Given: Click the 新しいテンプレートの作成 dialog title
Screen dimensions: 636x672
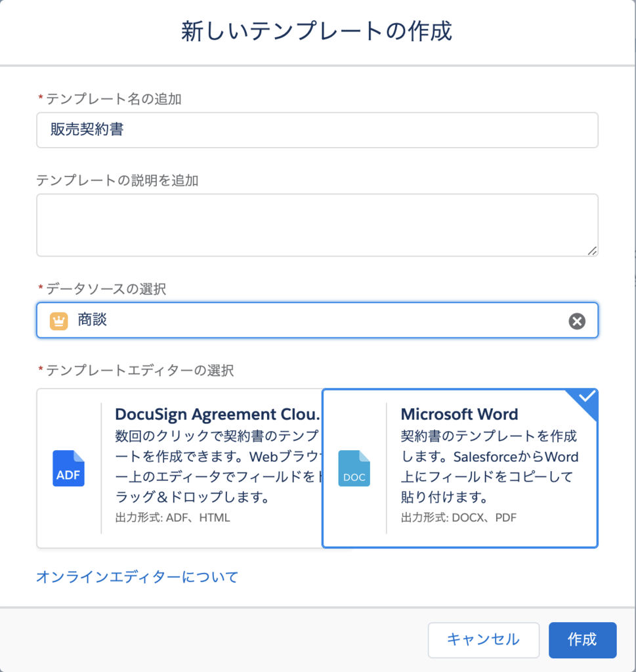Looking at the screenshot, I should (x=317, y=31).
